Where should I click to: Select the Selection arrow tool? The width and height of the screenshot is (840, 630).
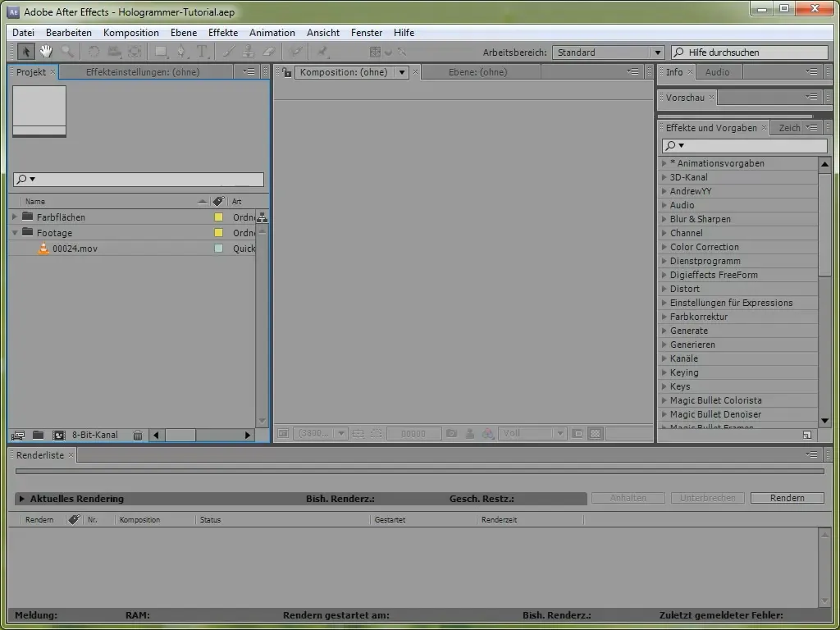(x=25, y=52)
